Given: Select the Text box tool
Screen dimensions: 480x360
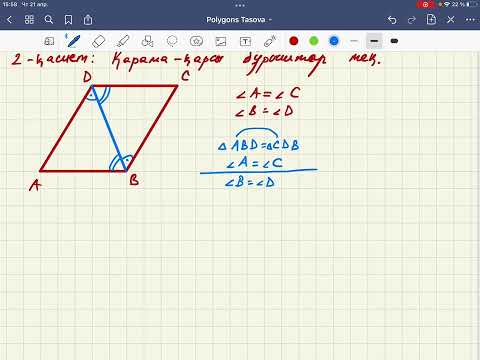Looking at the screenshot, I should point(245,41).
